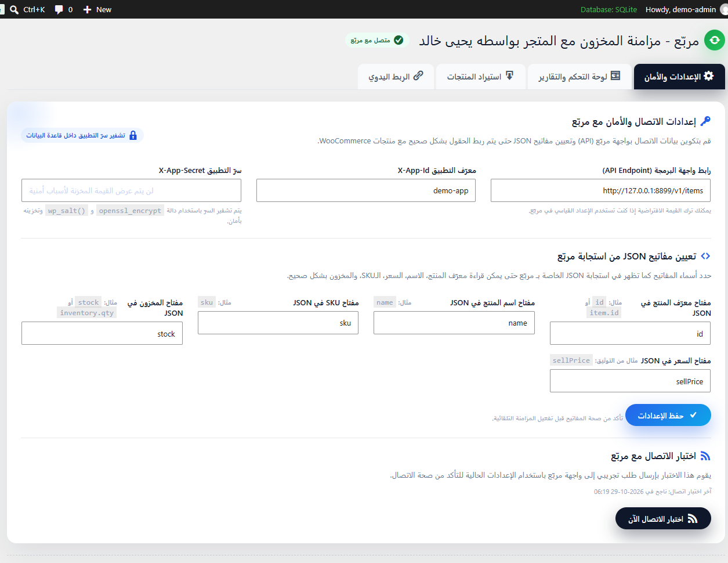This screenshot has width=728, height=563.
Task: Click the lock icon in encryption badge
Action: tap(133, 135)
